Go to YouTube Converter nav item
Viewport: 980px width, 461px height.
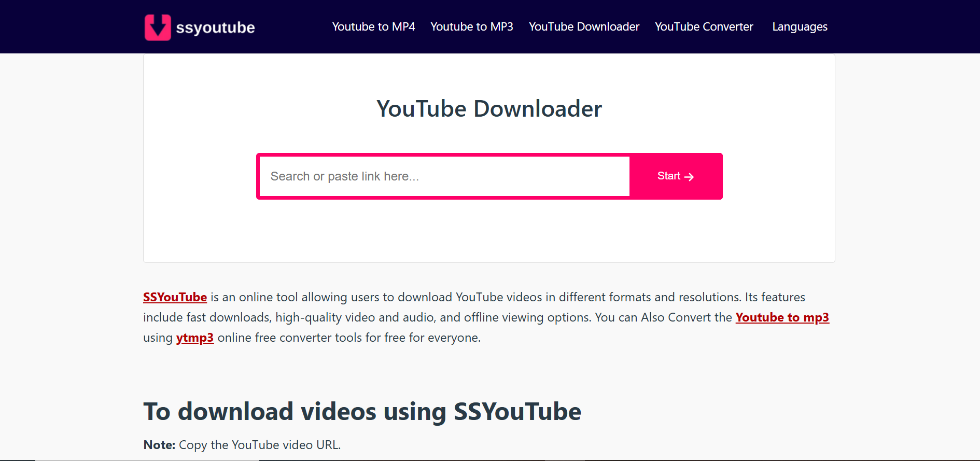coord(704,26)
